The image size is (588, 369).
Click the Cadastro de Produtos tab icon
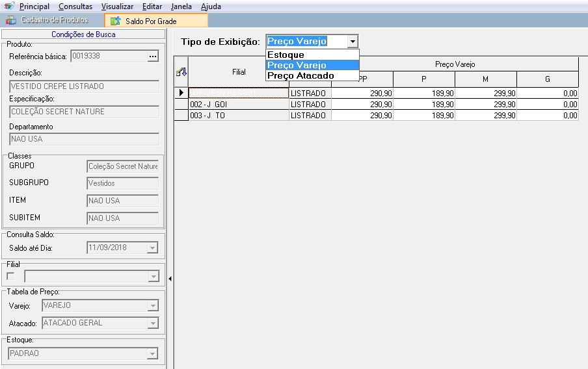coord(11,20)
